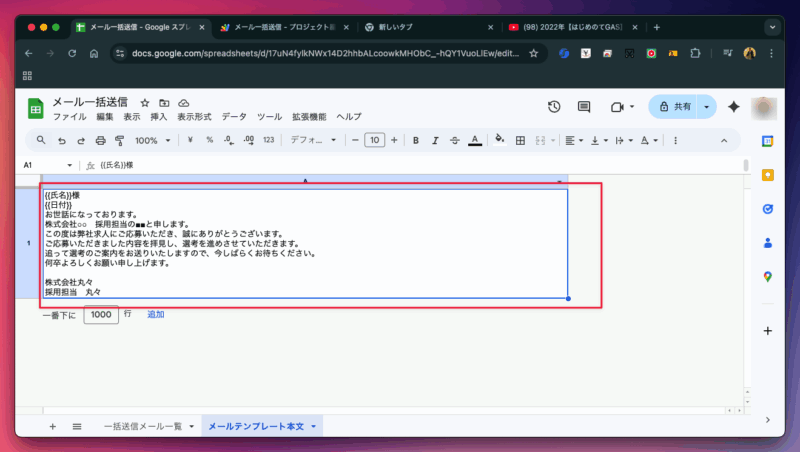Image resolution: width=800 pixels, height=452 pixels.
Task: Open the comments panel icon
Action: tap(584, 107)
